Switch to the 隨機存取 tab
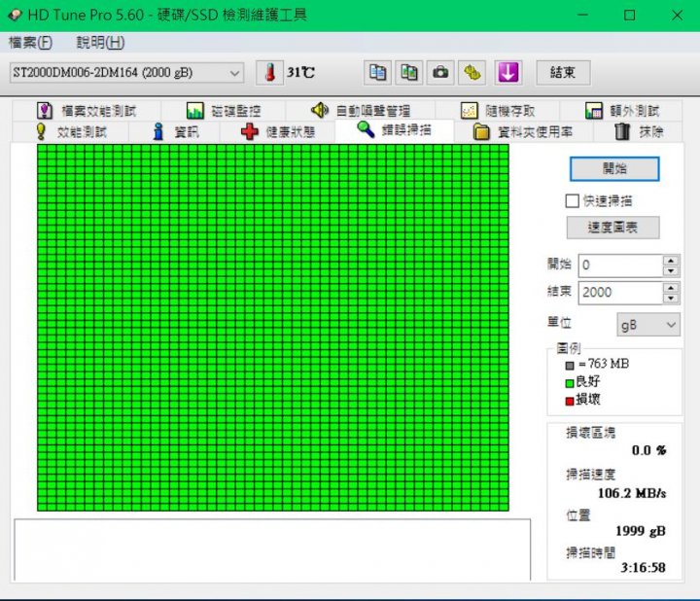This screenshot has height=601, width=700. [x=498, y=110]
